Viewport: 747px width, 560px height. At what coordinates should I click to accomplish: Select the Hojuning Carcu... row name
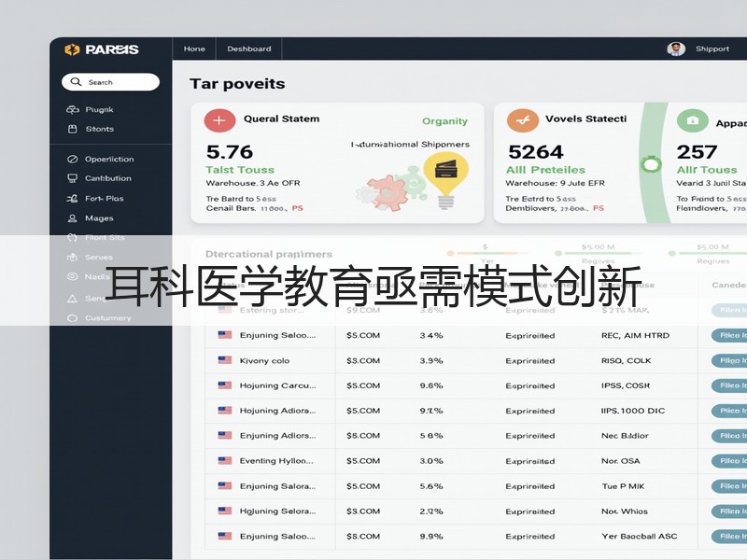click(277, 385)
